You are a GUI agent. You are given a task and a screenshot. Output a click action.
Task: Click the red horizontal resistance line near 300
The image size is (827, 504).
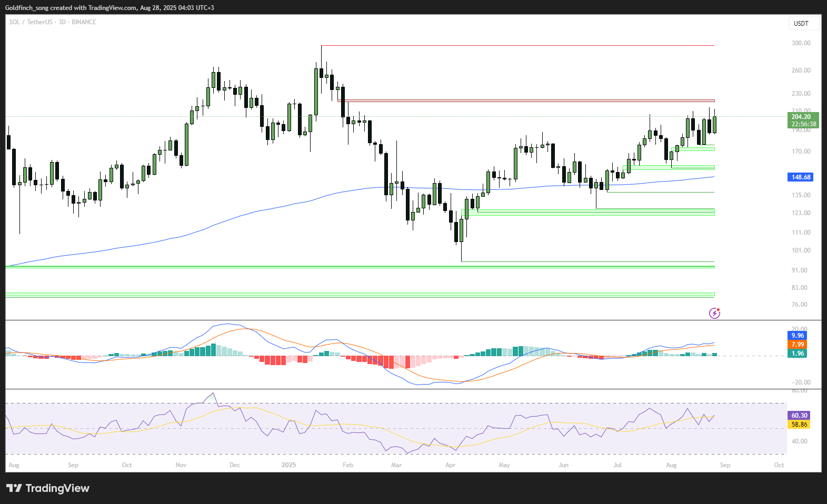[x=517, y=46]
